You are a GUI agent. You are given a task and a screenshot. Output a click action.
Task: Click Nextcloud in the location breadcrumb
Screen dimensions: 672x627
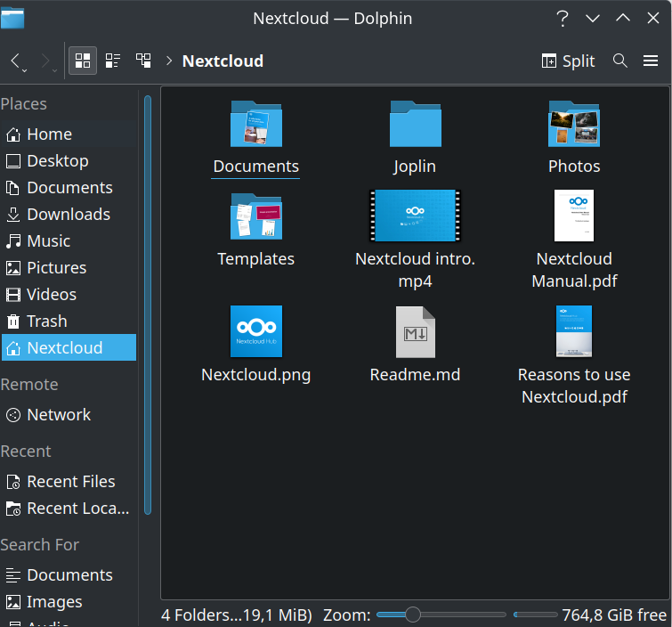pyautogui.click(x=223, y=61)
